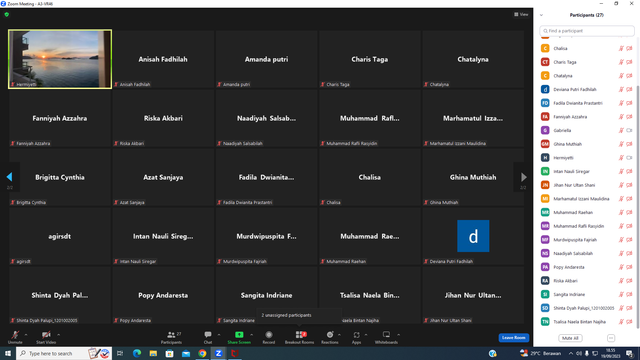This screenshot has height=360, width=640.
Task: Open Microsoft Edge from taskbar
Action: [137, 353]
